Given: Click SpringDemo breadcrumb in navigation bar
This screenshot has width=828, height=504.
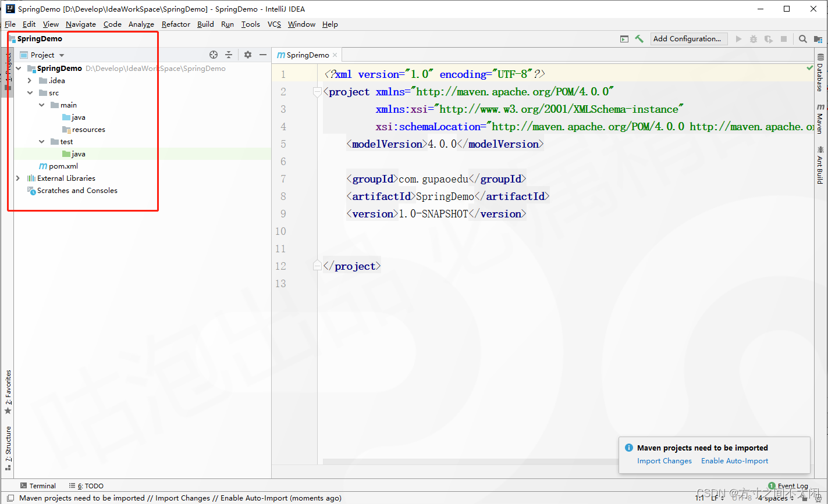Looking at the screenshot, I should (x=35, y=39).
